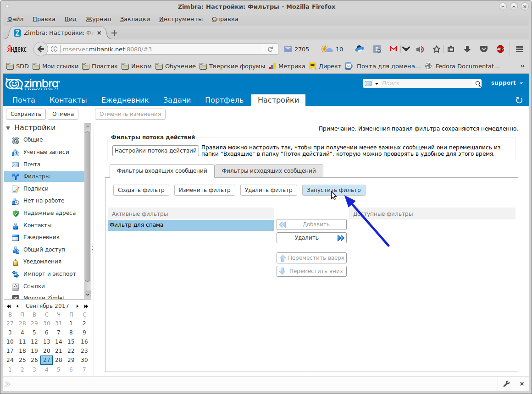Click the Отмена button
532x394 pixels.
pyautogui.click(x=63, y=114)
